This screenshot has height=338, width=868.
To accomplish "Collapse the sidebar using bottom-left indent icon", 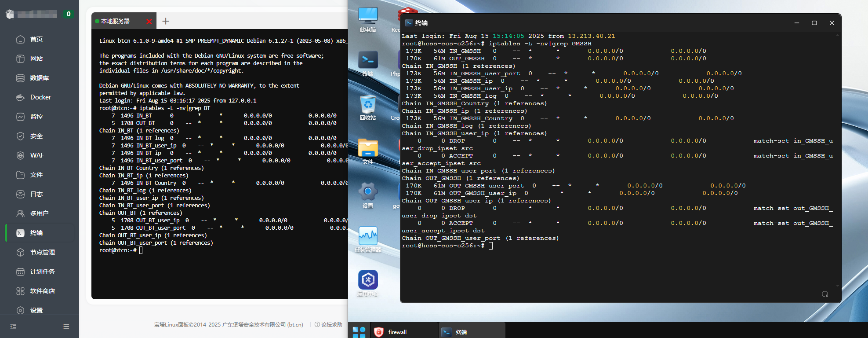I will pos(13,327).
